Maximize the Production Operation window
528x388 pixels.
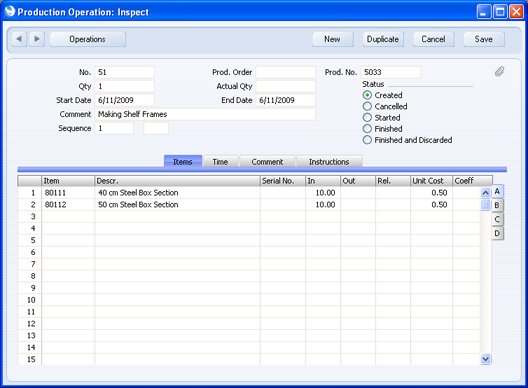pyautogui.click(x=500, y=12)
